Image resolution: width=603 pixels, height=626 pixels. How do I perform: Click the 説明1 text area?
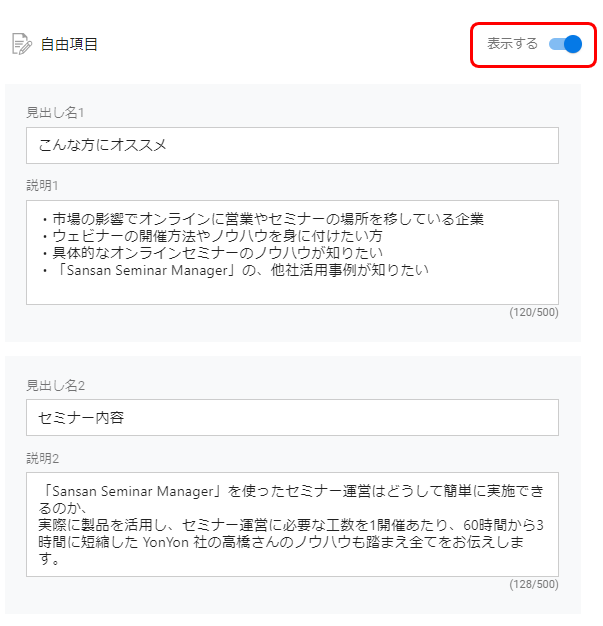click(x=292, y=252)
